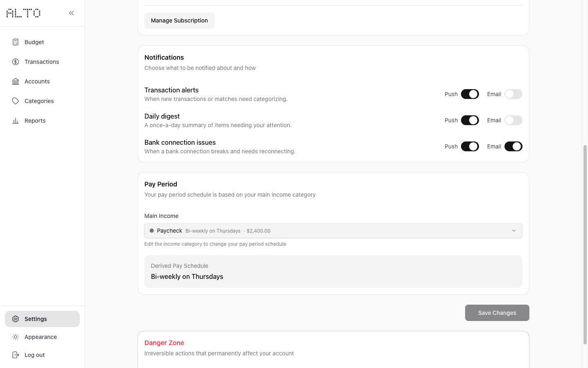The width and height of the screenshot is (588, 368).
Task: Turn on Email for Daily digest
Action: 513,120
